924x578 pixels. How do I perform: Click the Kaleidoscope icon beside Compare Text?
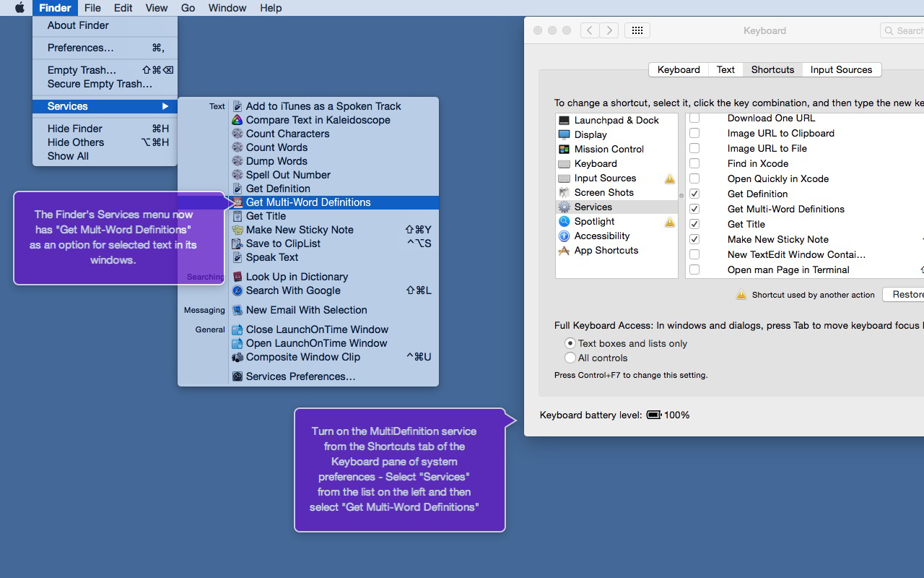(x=237, y=120)
